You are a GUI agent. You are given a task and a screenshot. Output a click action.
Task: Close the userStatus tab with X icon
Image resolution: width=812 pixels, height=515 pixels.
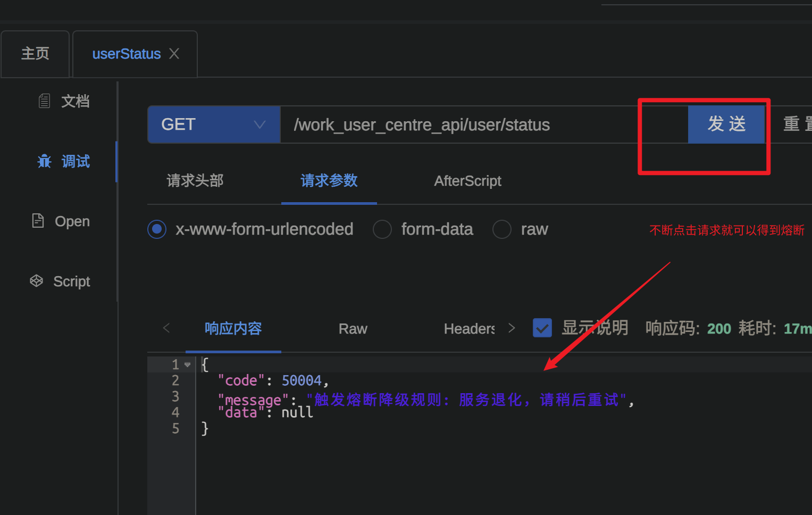pos(174,54)
